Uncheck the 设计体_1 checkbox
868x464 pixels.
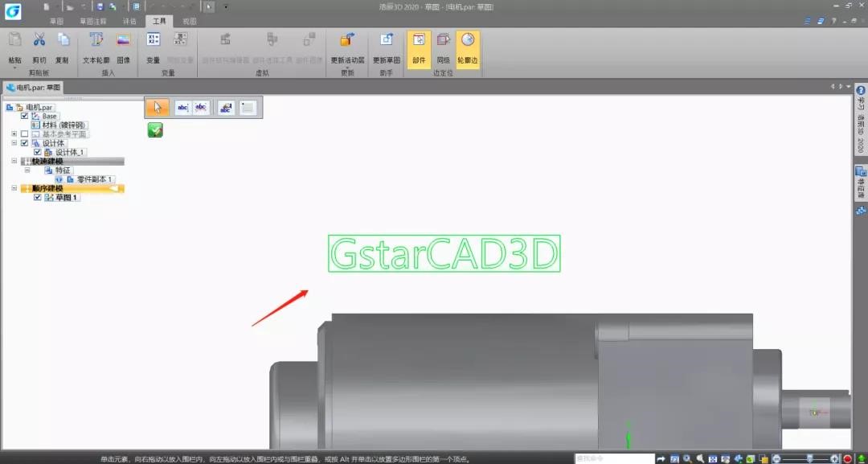(x=38, y=152)
